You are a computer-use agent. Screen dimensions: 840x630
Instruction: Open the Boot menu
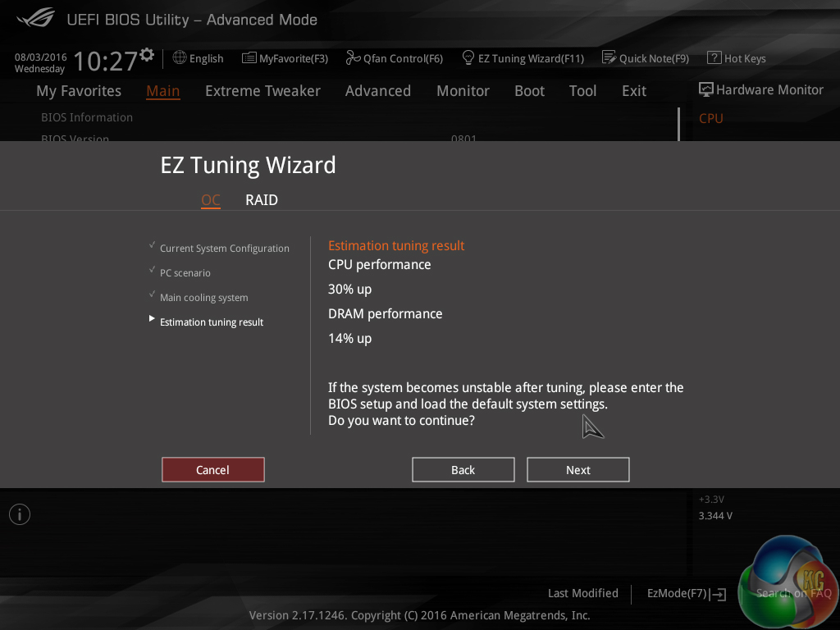[529, 91]
